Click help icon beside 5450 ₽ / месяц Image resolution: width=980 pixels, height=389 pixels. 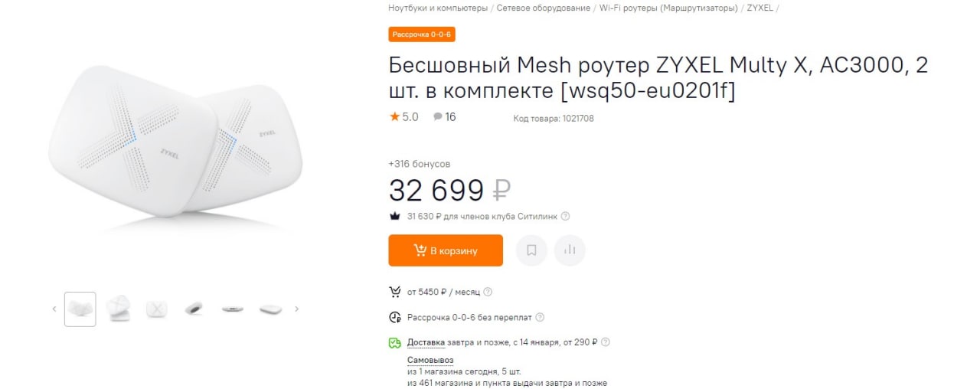point(488,292)
